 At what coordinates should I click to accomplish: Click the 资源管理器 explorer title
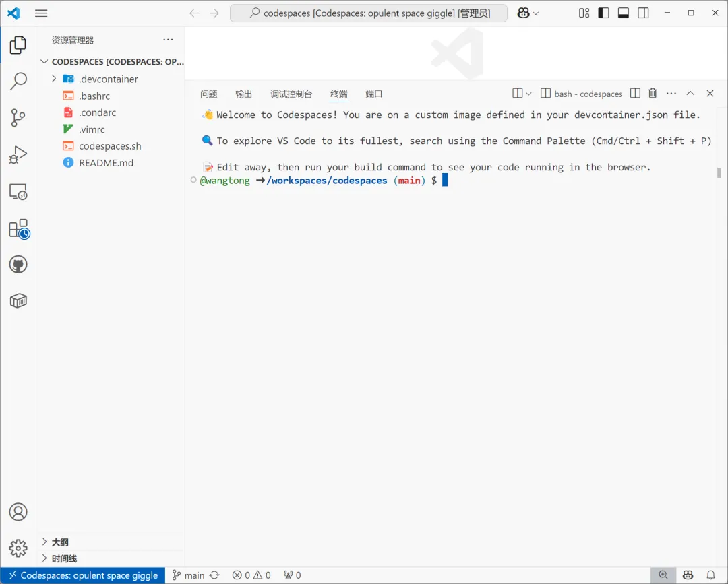point(73,40)
